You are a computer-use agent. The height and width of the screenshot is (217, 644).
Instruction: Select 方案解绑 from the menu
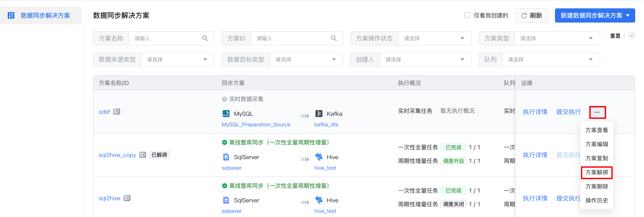click(597, 172)
